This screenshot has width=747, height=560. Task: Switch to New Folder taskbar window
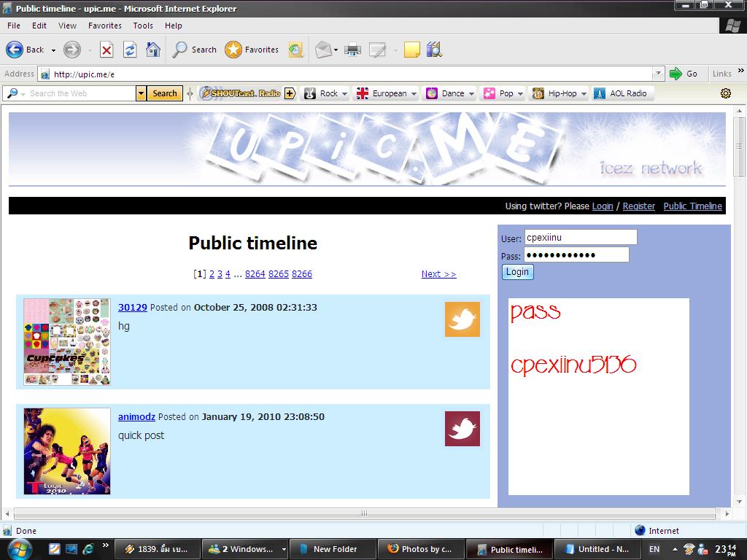333,549
